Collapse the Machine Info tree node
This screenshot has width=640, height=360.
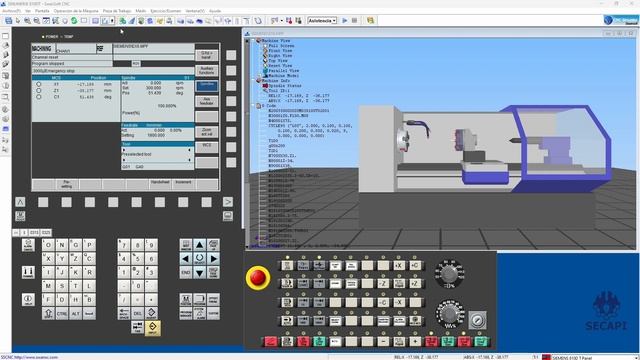[x=253, y=81]
